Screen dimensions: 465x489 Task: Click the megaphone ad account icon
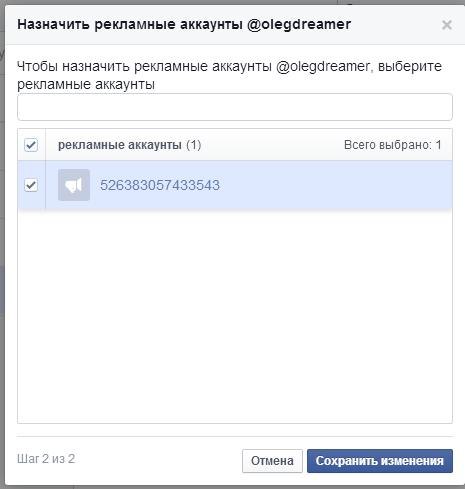tap(74, 185)
